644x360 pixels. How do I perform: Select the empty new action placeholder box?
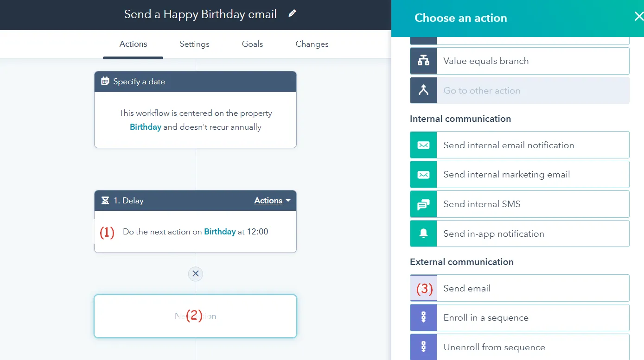click(195, 316)
